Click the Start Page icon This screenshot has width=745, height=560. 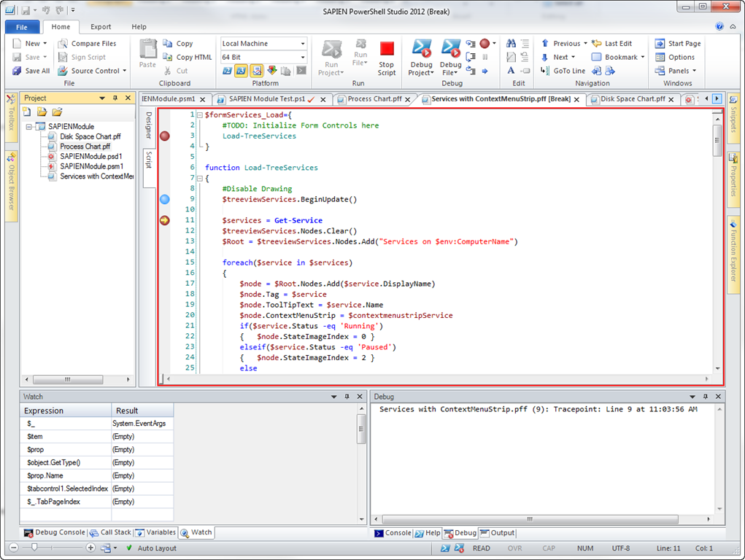point(660,44)
